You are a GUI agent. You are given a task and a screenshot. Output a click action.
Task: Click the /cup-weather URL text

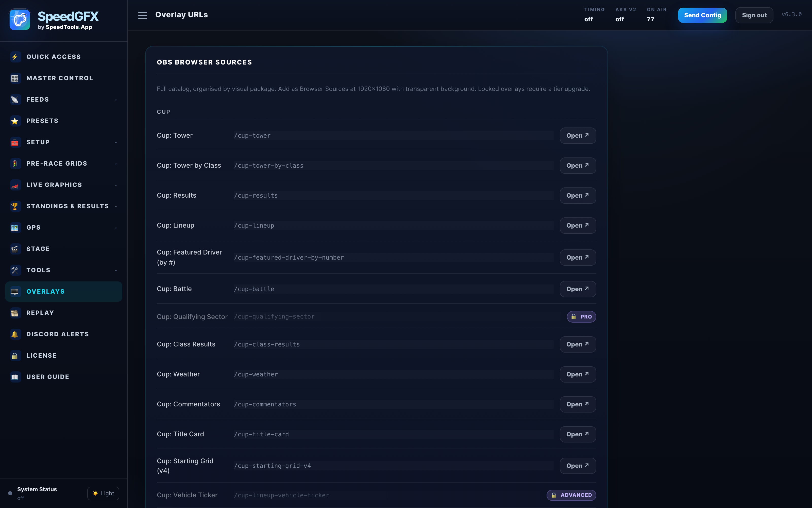[x=256, y=374]
